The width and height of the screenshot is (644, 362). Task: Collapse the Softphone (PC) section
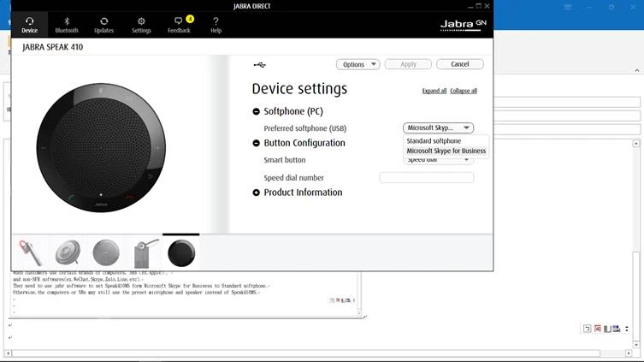257,111
